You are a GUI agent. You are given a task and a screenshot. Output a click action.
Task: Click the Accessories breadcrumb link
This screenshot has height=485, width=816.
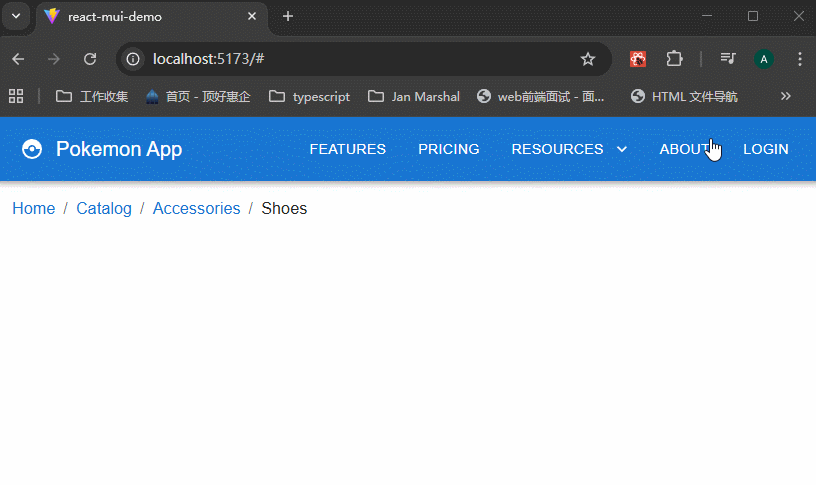(x=196, y=208)
